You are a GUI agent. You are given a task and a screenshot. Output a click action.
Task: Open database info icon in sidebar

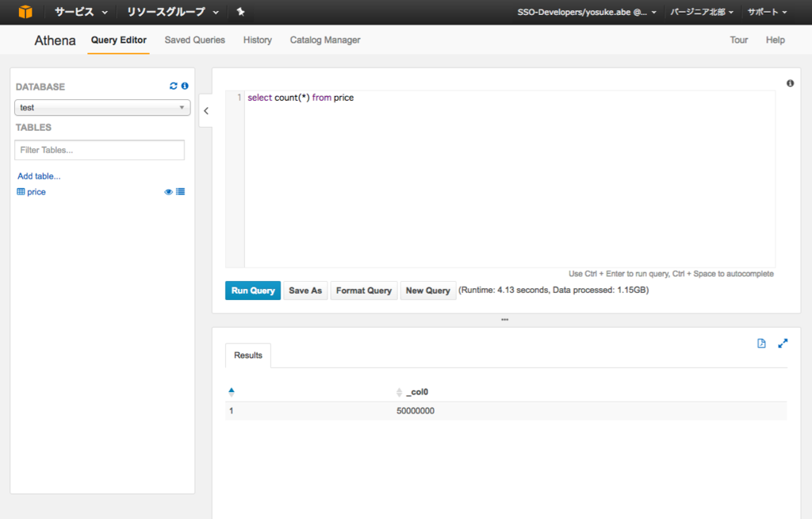[185, 86]
